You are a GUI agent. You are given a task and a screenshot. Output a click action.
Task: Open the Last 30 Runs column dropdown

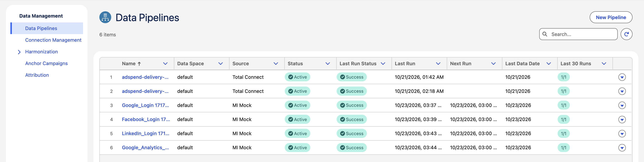point(604,64)
